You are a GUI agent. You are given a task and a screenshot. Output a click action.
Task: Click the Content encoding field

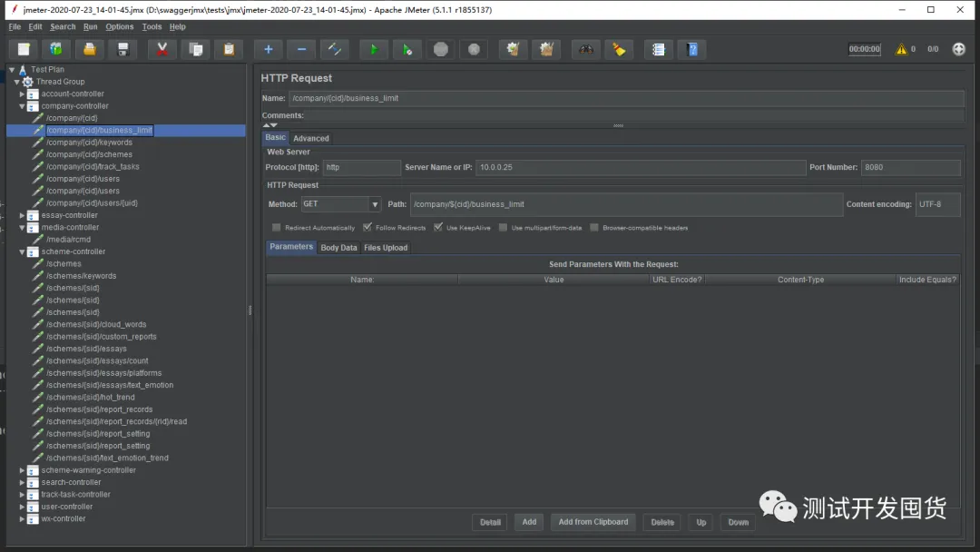937,204
